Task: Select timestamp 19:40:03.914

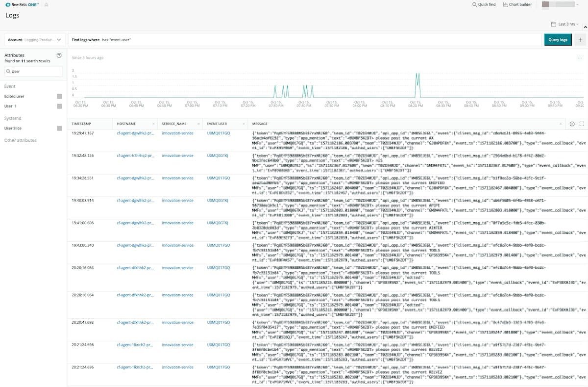Action: click(x=82, y=201)
